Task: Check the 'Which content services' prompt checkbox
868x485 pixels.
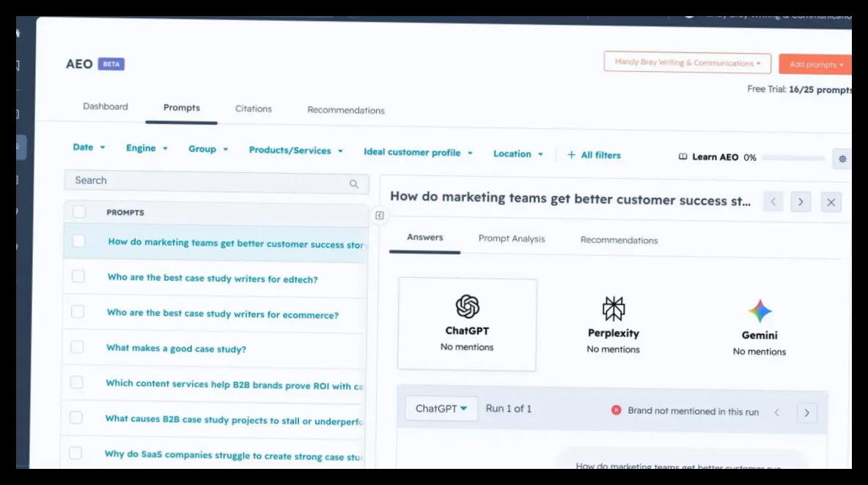Action: click(x=76, y=382)
